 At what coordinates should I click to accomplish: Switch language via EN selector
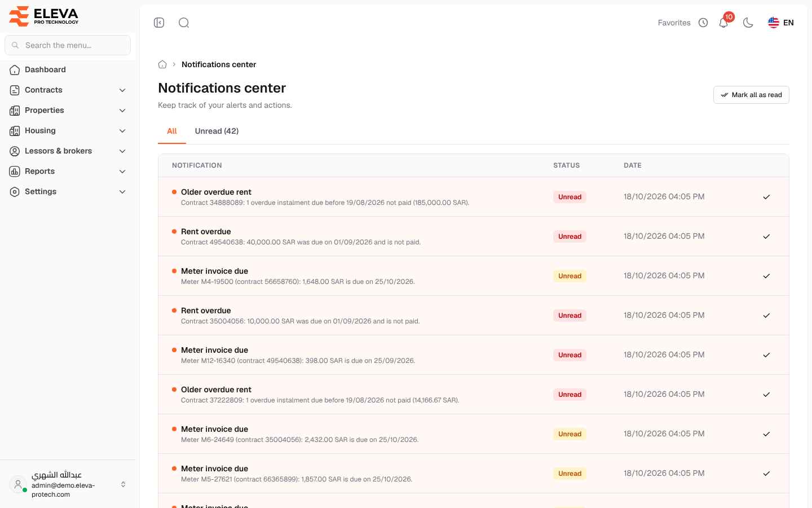[x=781, y=23]
